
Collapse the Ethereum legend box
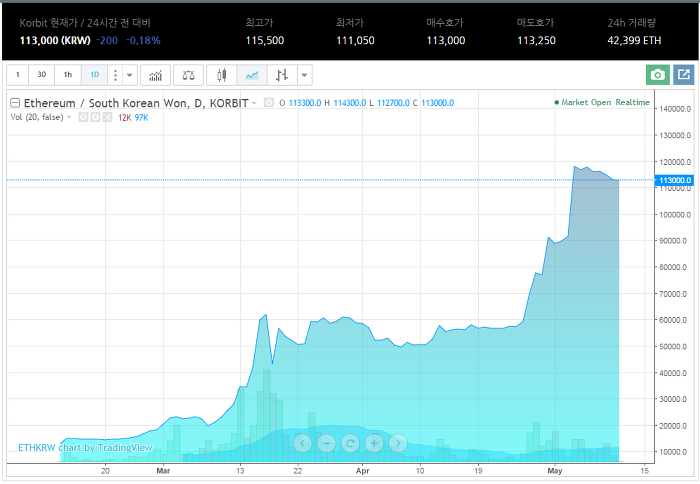[15, 103]
